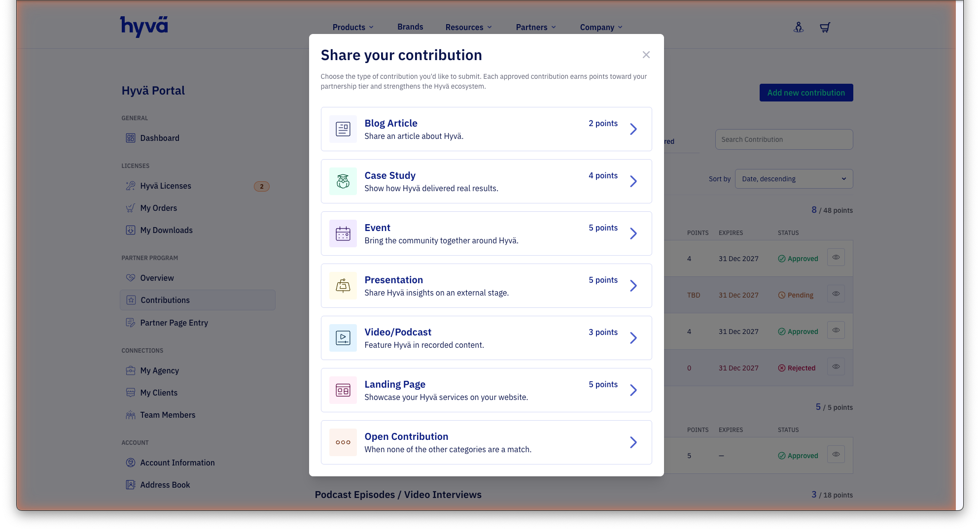Click the user account icon in the header
Screen dimensions: 980x531
[799, 28]
